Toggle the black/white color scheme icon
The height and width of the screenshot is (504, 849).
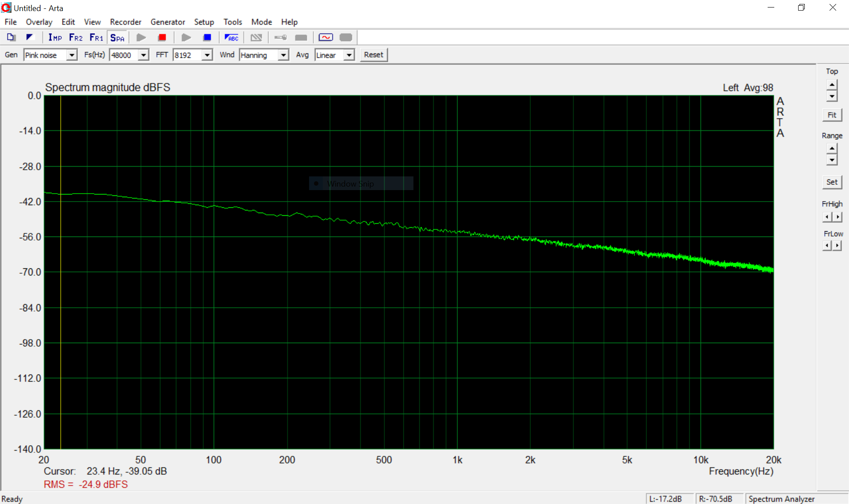tap(30, 38)
